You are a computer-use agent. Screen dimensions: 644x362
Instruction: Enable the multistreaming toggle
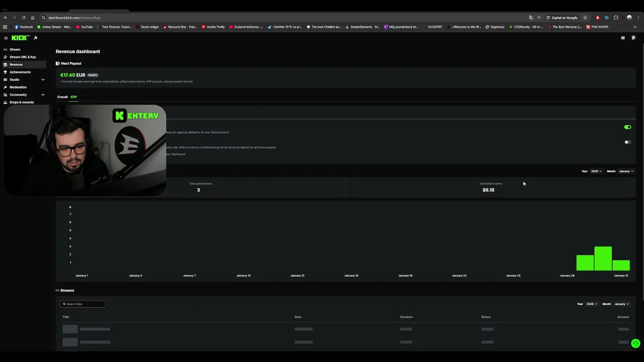(627, 142)
